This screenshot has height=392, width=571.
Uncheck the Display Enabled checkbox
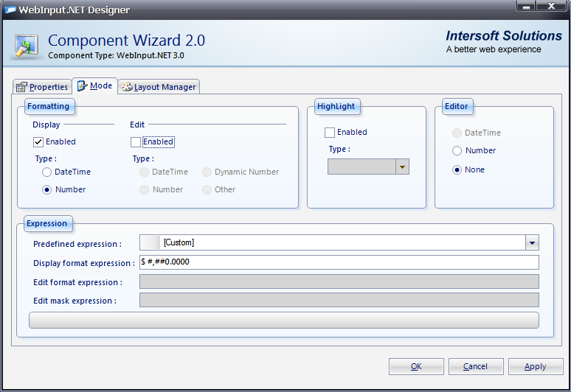38,141
